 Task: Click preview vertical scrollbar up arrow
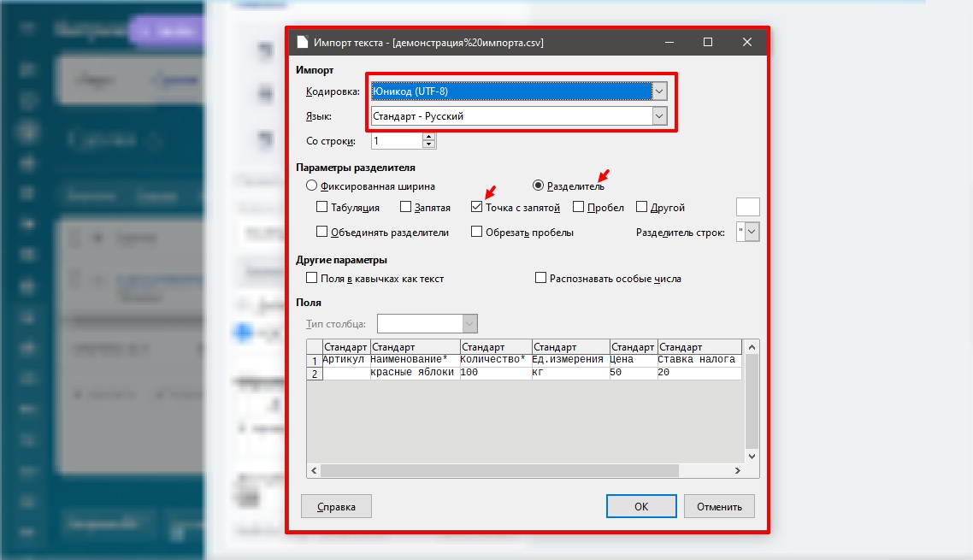752,347
